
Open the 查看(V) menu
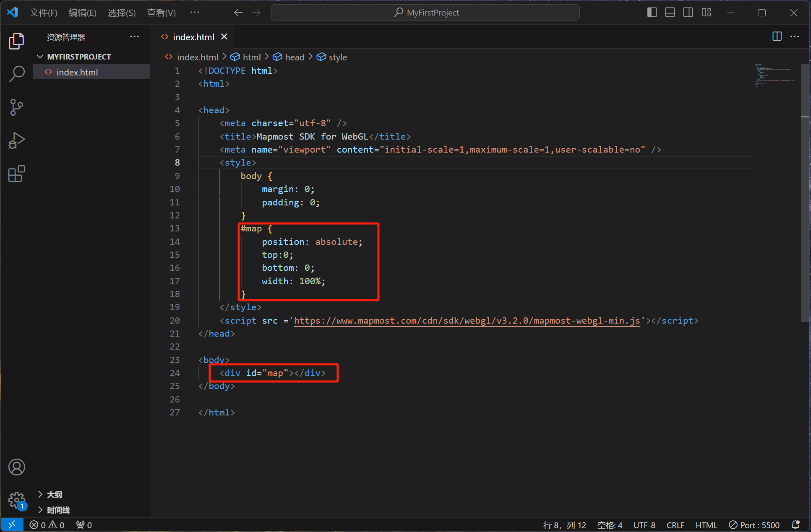click(161, 13)
